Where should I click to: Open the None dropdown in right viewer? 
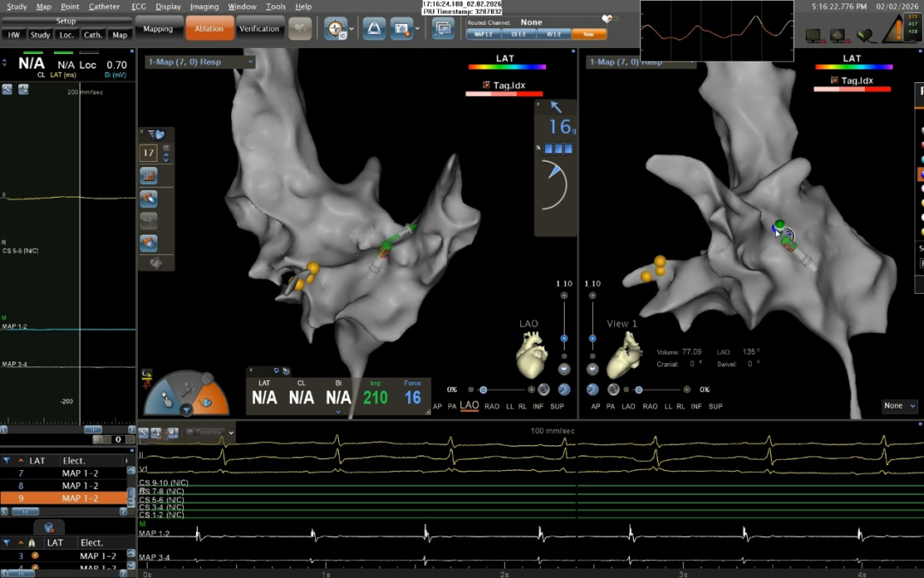point(899,406)
